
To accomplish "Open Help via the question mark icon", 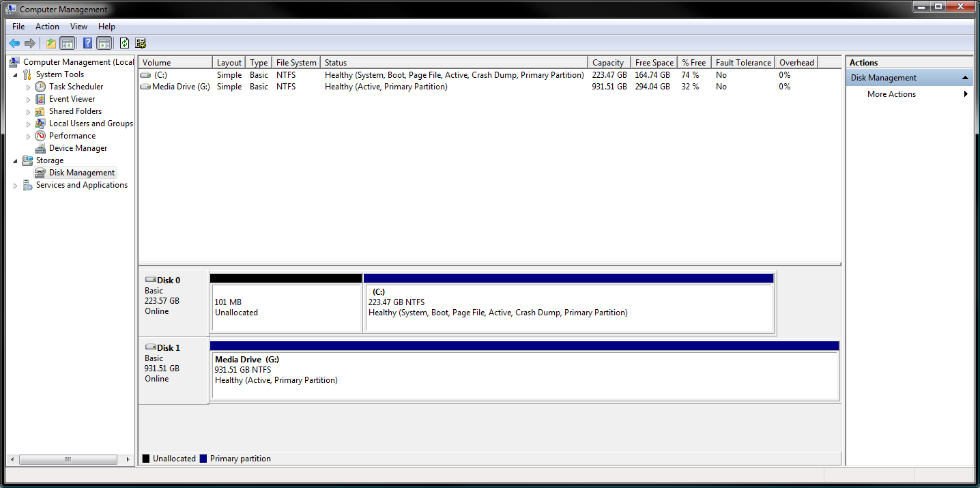I will pos(87,43).
